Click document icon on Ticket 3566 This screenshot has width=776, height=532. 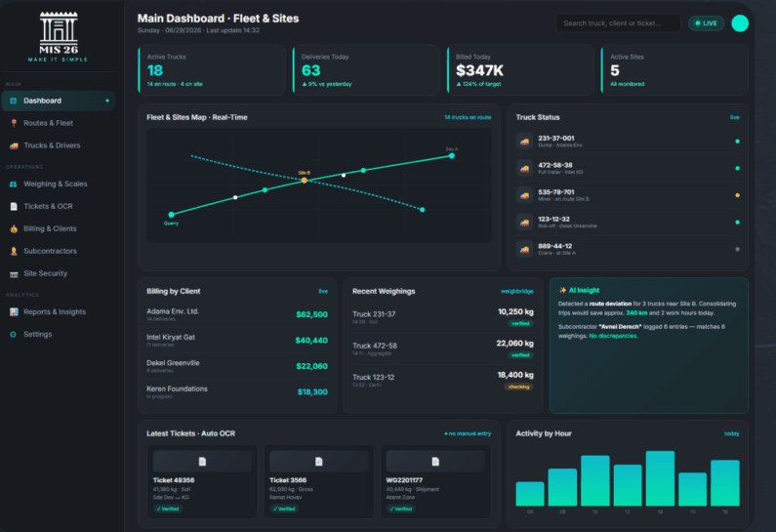point(319,462)
